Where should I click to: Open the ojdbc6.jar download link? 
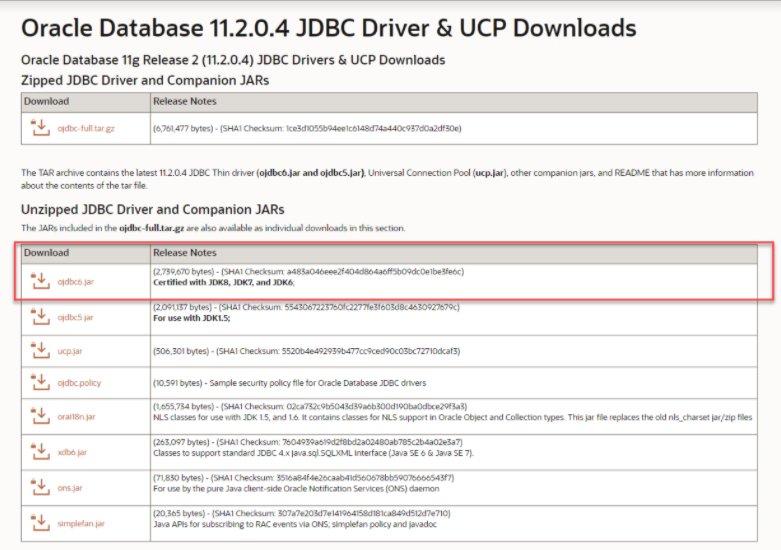point(75,281)
